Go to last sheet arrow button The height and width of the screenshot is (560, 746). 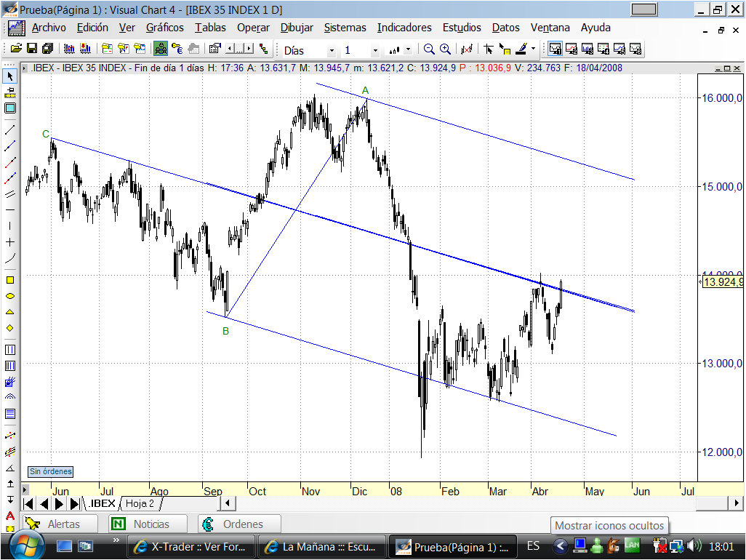[75, 503]
